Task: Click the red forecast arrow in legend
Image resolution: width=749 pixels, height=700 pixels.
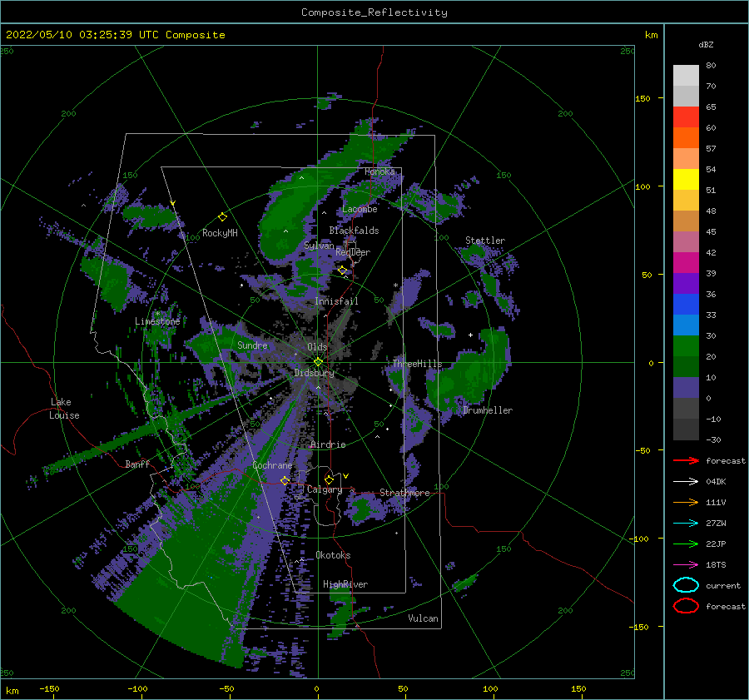Action: click(686, 460)
